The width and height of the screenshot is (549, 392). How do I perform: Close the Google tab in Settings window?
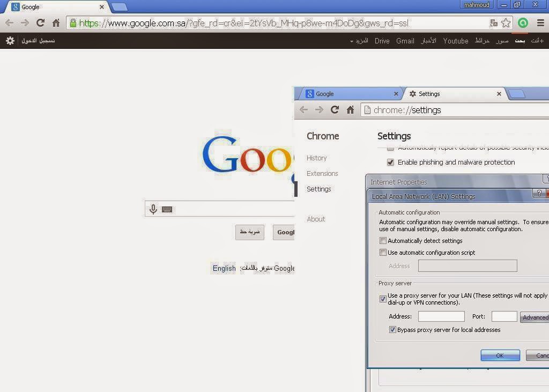[x=396, y=94]
